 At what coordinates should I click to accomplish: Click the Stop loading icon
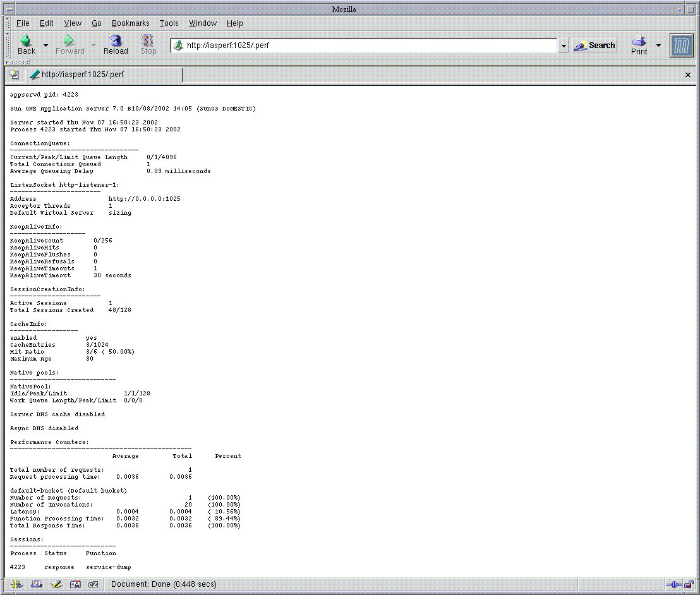point(148,45)
